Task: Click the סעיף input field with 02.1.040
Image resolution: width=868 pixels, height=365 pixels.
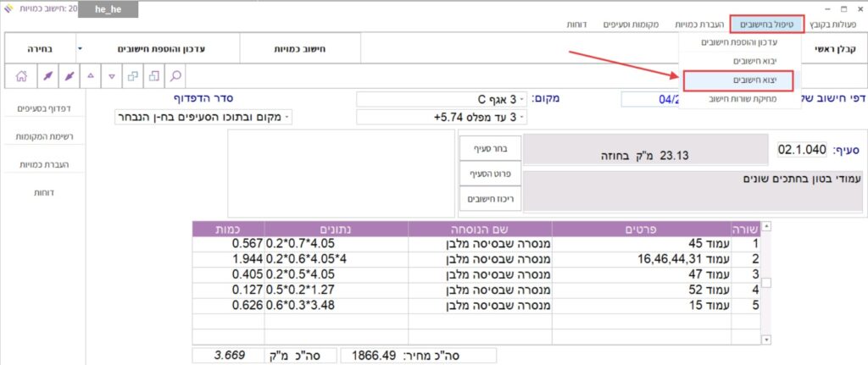Action: click(801, 150)
